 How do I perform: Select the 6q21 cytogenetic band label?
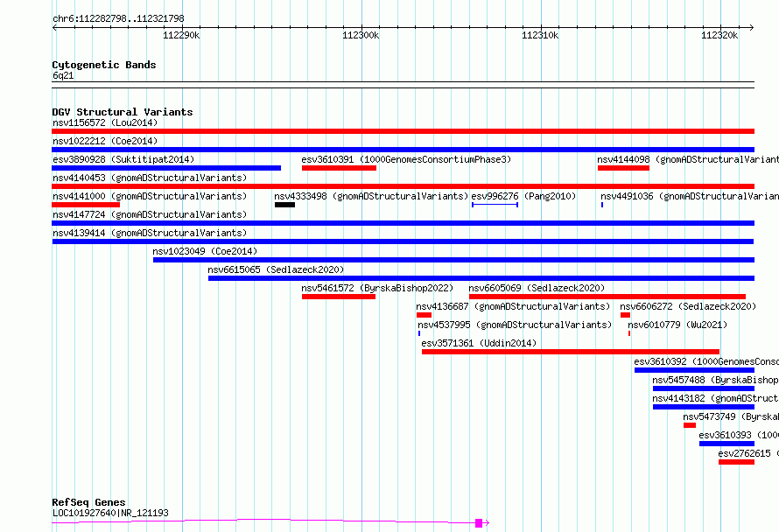[63, 75]
